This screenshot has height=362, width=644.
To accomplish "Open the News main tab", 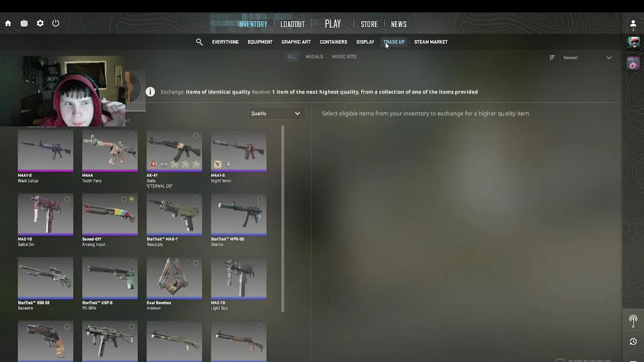I will (398, 24).
